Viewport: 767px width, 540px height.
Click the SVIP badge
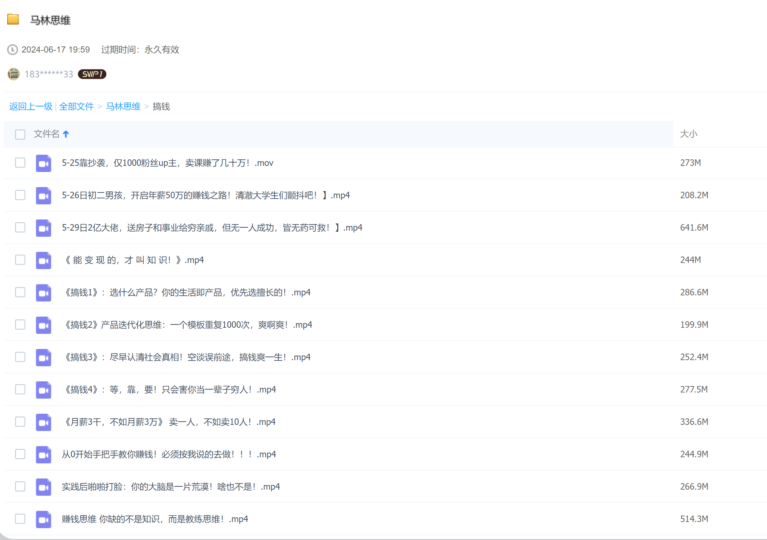pos(92,74)
